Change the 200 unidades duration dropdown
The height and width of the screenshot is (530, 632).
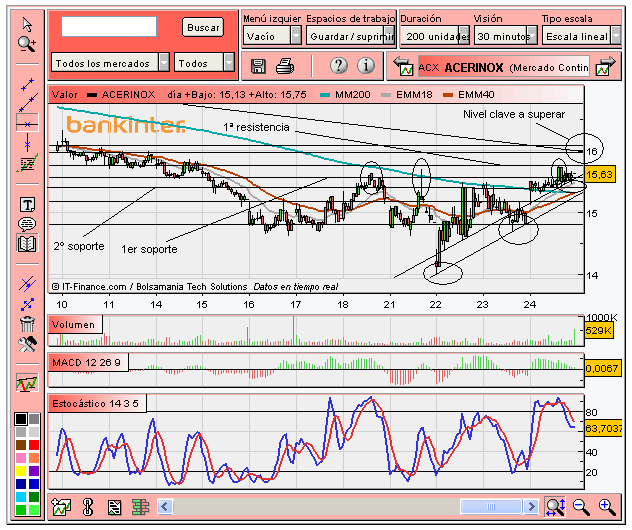coord(435,36)
